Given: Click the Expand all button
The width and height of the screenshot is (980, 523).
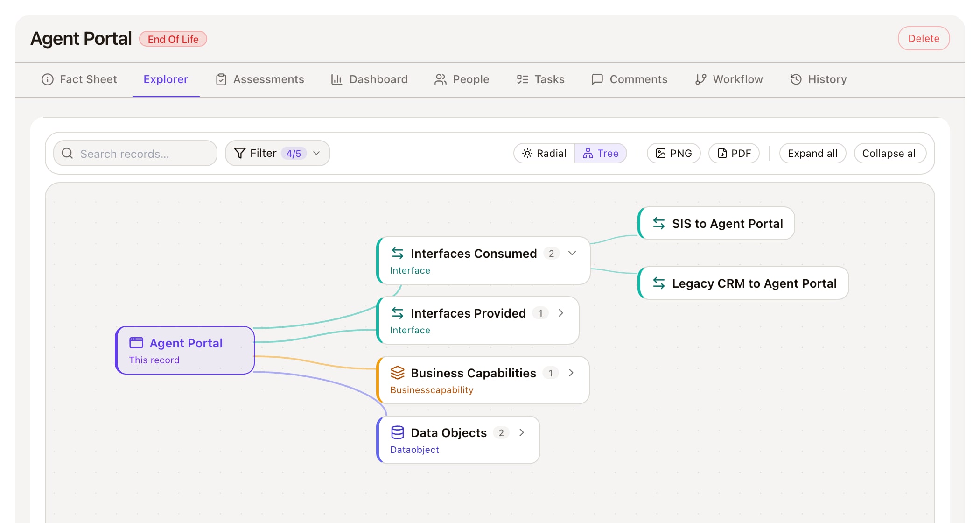Looking at the screenshot, I should [812, 153].
